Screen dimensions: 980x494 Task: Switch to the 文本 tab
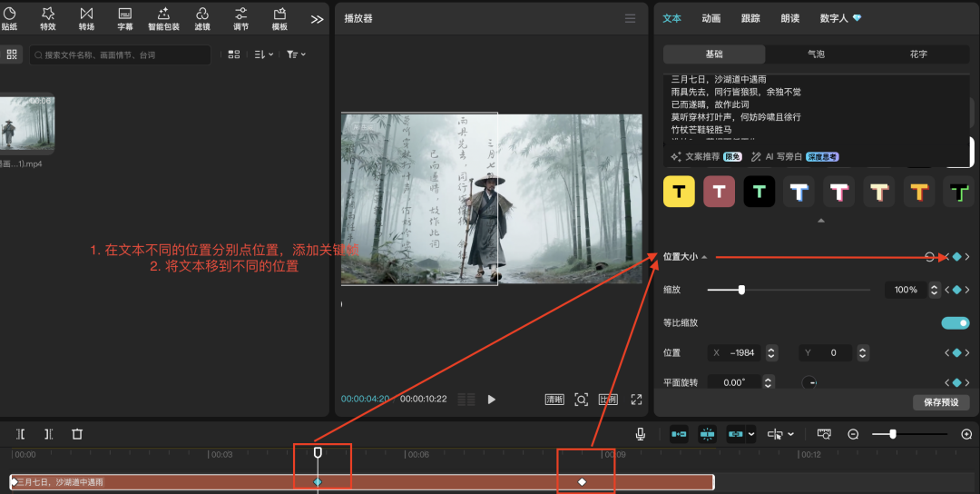[671, 19]
